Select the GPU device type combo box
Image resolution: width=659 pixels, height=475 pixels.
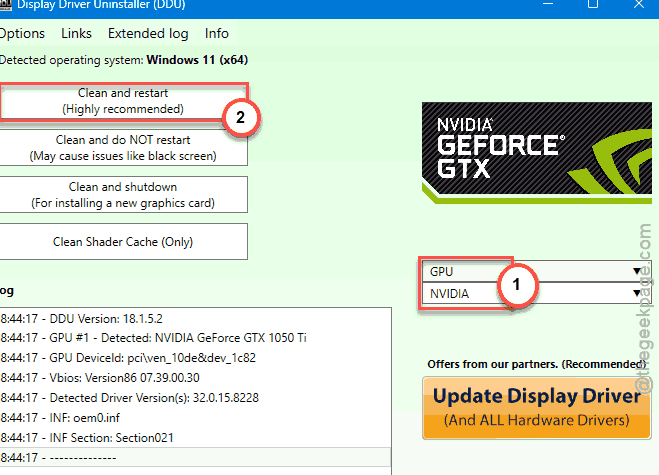(x=536, y=272)
